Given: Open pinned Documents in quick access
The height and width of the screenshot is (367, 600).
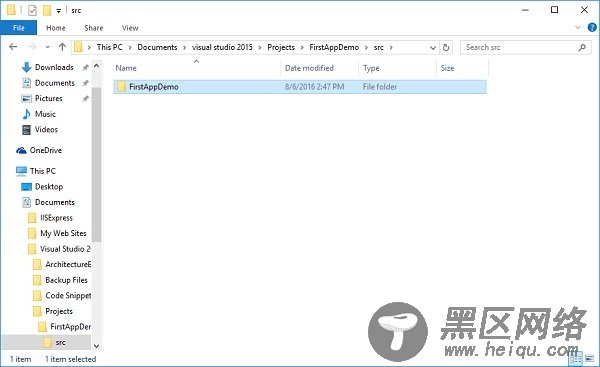Looking at the screenshot, I should pos(55,83).
